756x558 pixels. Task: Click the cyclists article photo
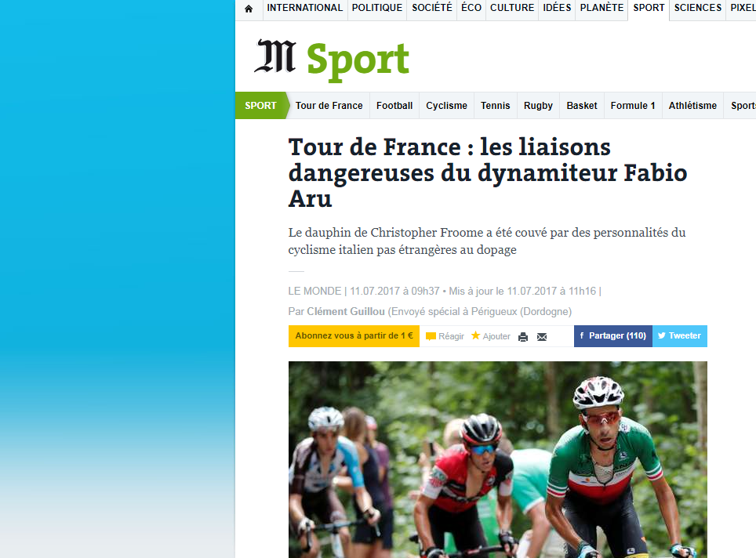coord(497,460)
